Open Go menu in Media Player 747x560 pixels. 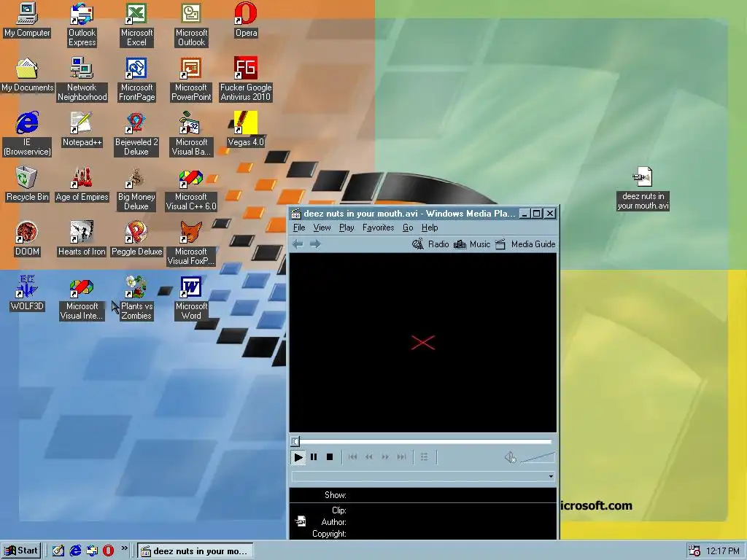[x=408, y=227]
